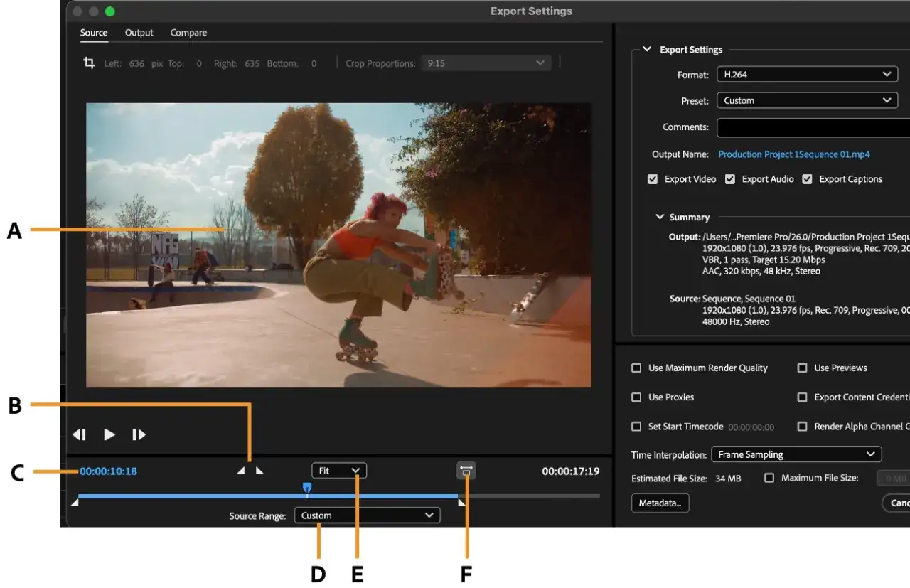Click the Comments input field
The width and height of the screenshot is (910, 588).
click(x=813, y=127)
